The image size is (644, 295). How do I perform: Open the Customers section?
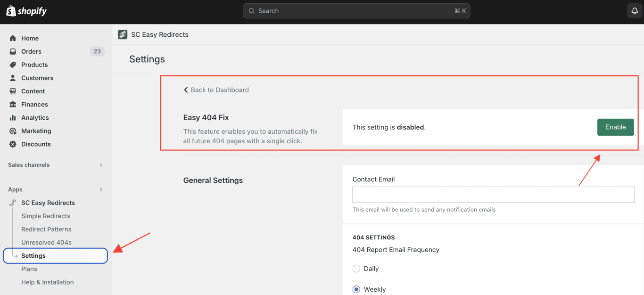pos(13,78)
